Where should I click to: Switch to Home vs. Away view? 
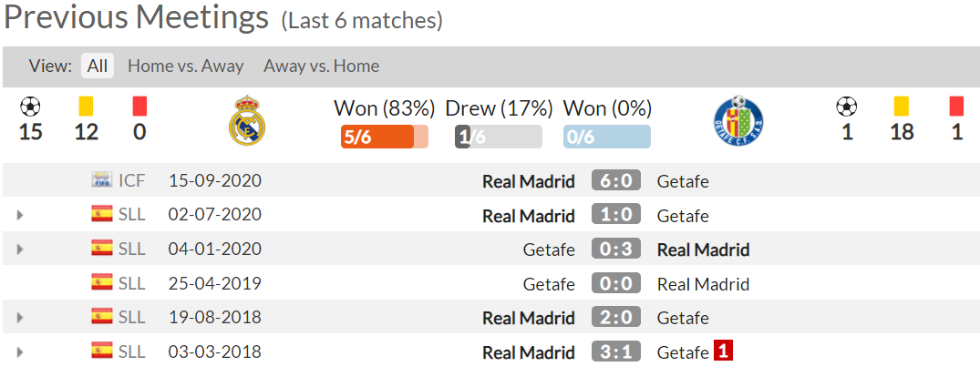pos(186,66)
